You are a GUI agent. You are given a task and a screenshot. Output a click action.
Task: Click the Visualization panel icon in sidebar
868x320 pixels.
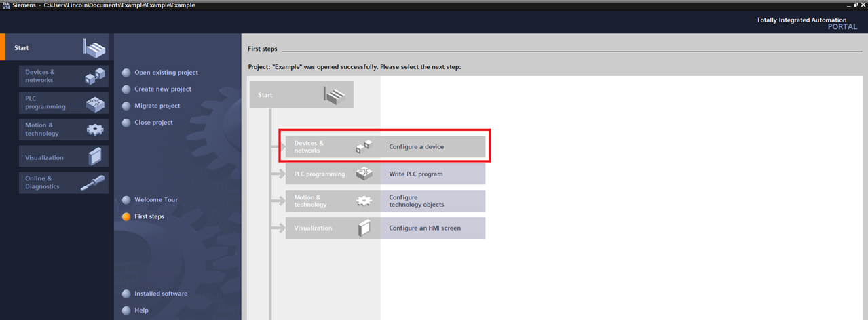[x=95, y=157]
